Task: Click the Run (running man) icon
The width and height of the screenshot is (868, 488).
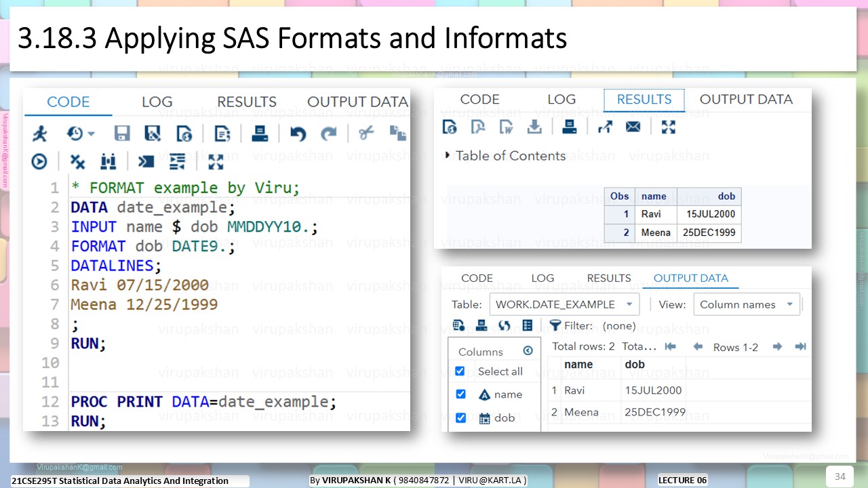Action: pyautogui.click(x=40, y=134)
